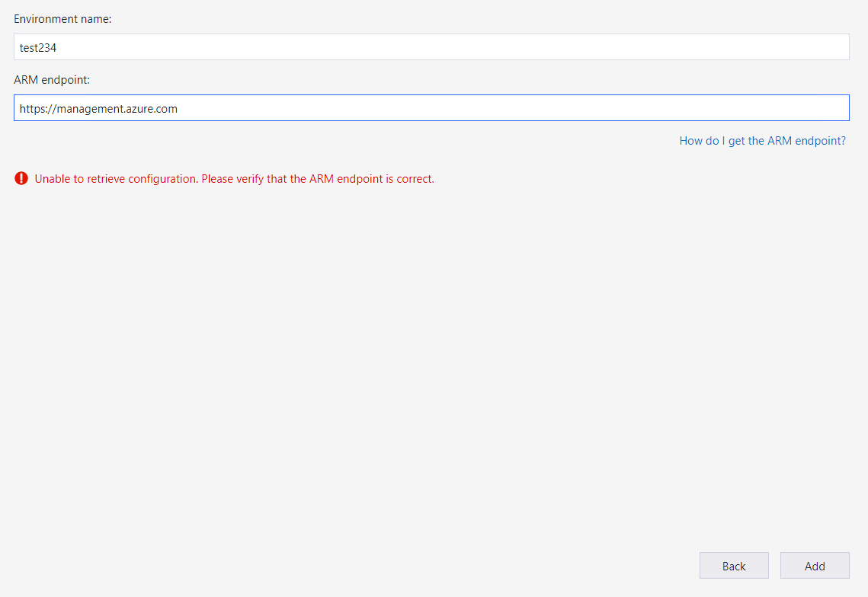Click the warning indicator beside the error message

[21, 178]
